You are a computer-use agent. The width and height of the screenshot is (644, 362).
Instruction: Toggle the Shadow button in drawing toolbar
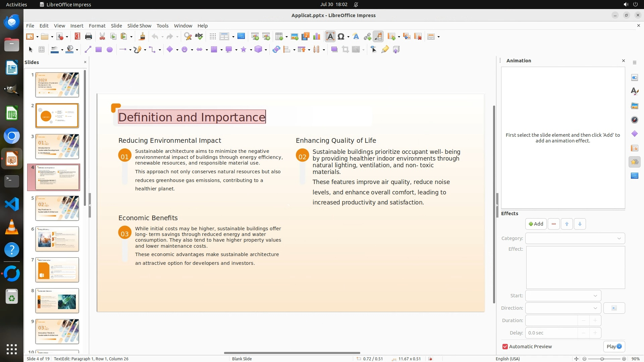(334, 50)
